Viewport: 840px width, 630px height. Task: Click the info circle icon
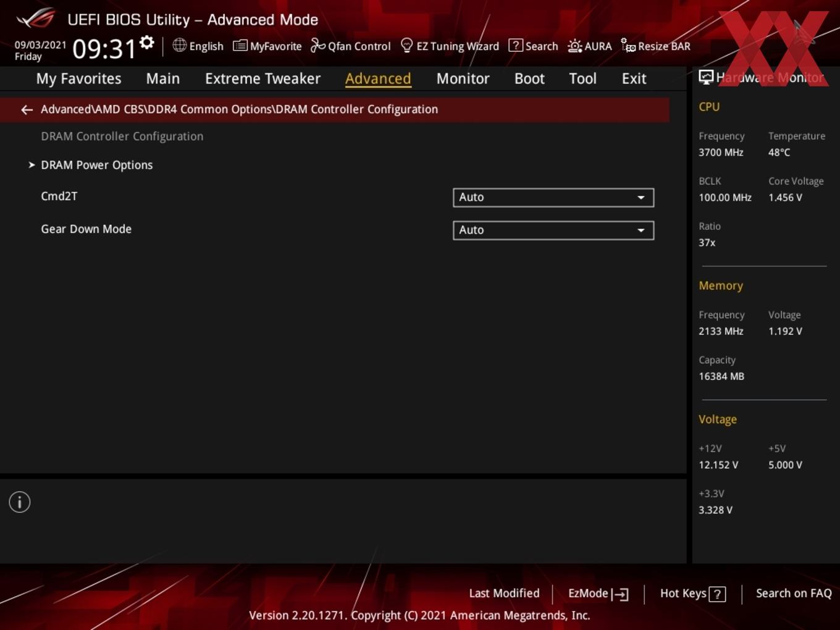pos(20,502)
